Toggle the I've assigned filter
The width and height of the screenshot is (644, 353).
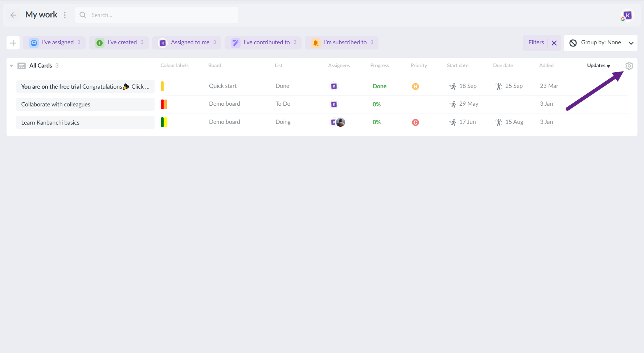click(54, 42)
